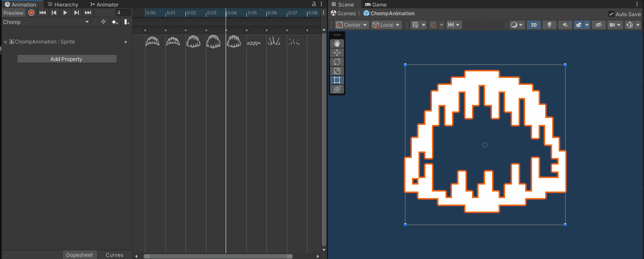Step to next keyframe
This screenshot has width=644, height=259.
coord(77,13)
